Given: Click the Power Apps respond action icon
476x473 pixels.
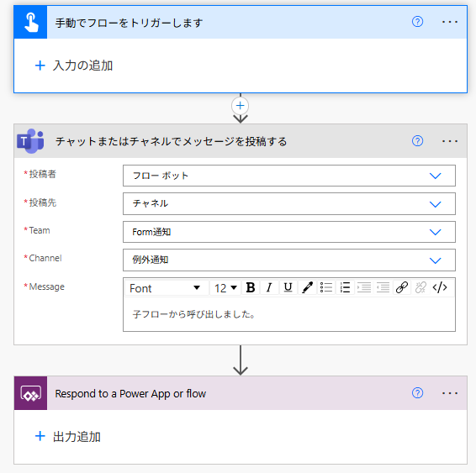Looking at the screenshot, I should (30, 393).
